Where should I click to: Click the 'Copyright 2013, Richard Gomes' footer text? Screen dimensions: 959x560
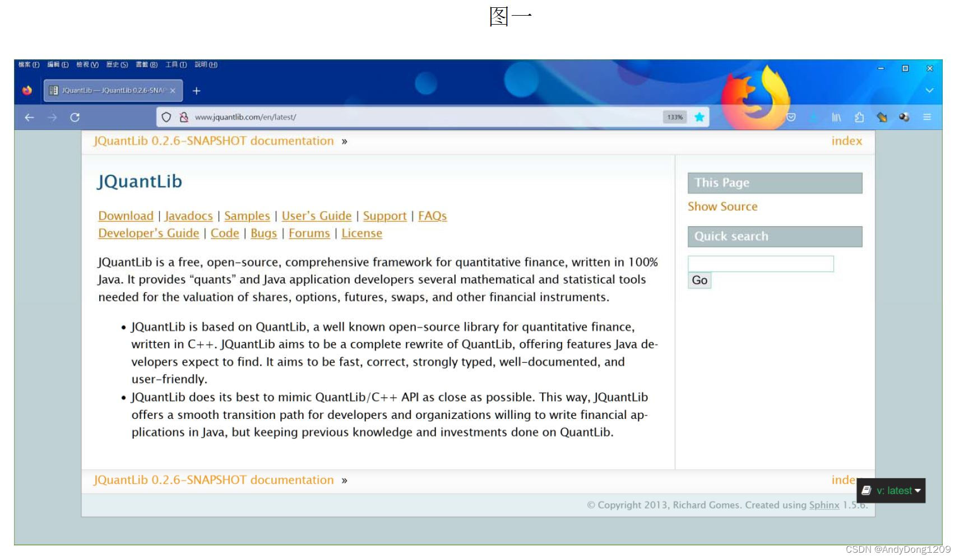(664, 505)
